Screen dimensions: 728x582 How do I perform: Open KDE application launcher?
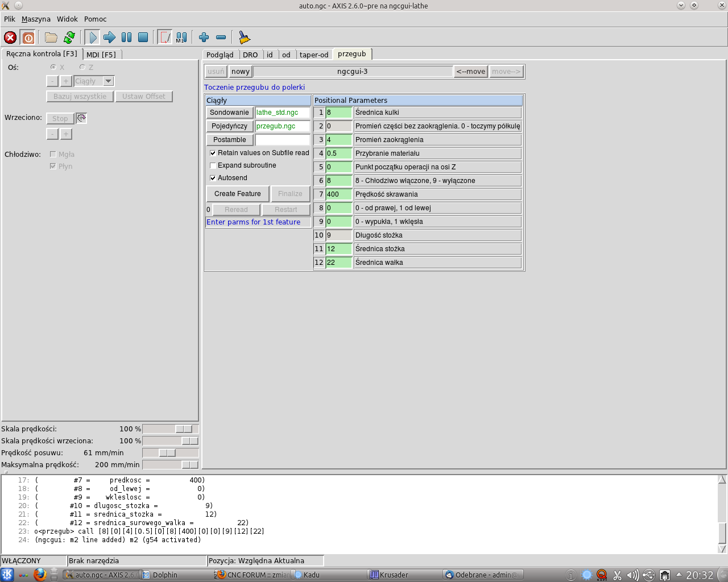tap(7, 575)
